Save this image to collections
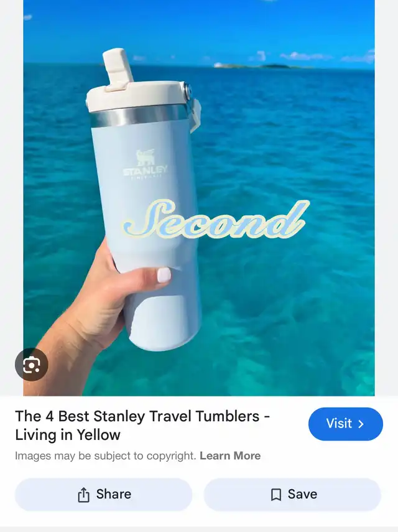The height and width of the screenshot is (532, 398). click(292, 494)
